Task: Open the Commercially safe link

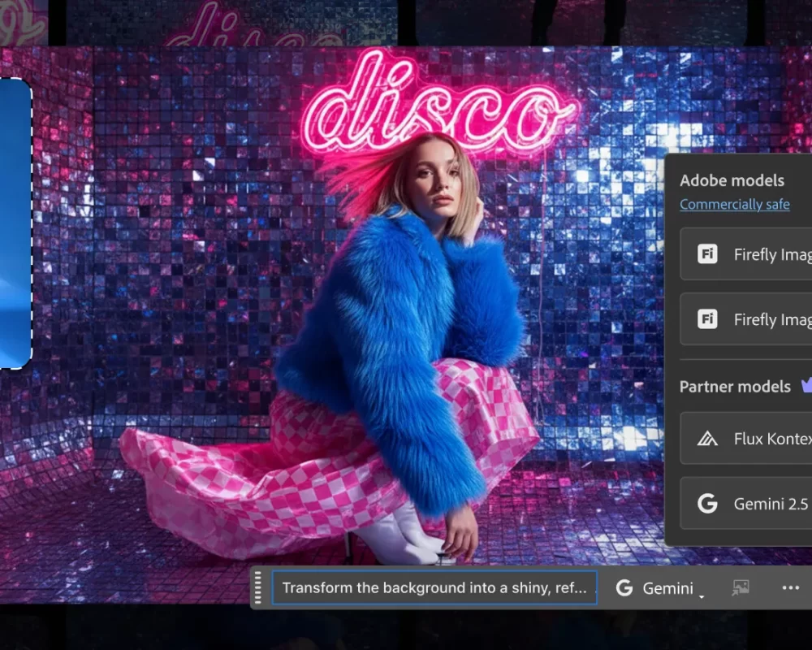Action: [x=734, y=204]
